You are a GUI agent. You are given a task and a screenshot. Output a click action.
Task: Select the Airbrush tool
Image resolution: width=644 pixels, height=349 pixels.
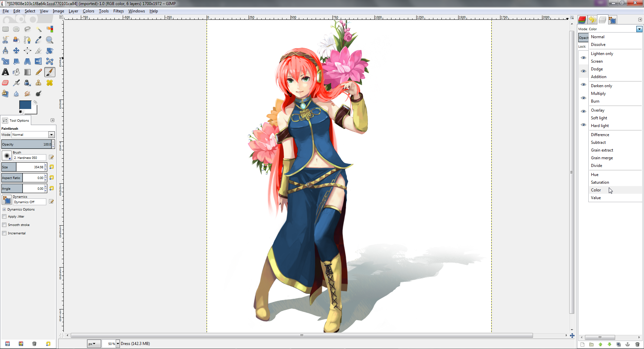tap(16, 83)
